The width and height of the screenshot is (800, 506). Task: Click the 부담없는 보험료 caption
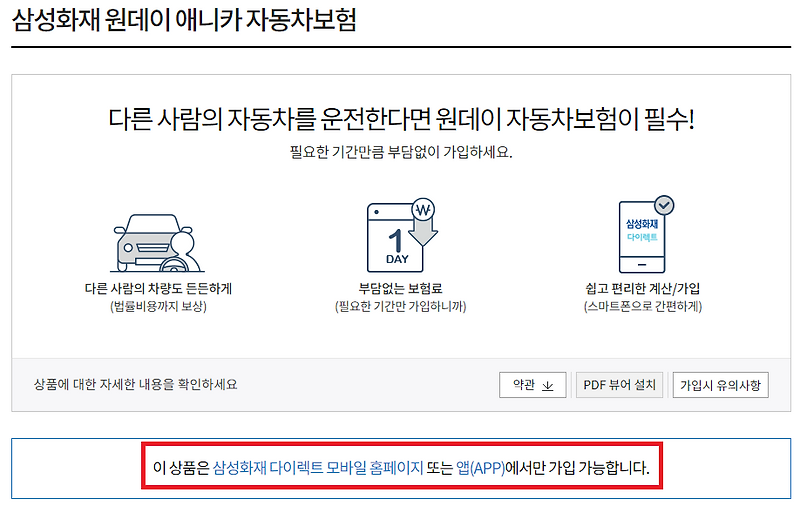(401, 289)
